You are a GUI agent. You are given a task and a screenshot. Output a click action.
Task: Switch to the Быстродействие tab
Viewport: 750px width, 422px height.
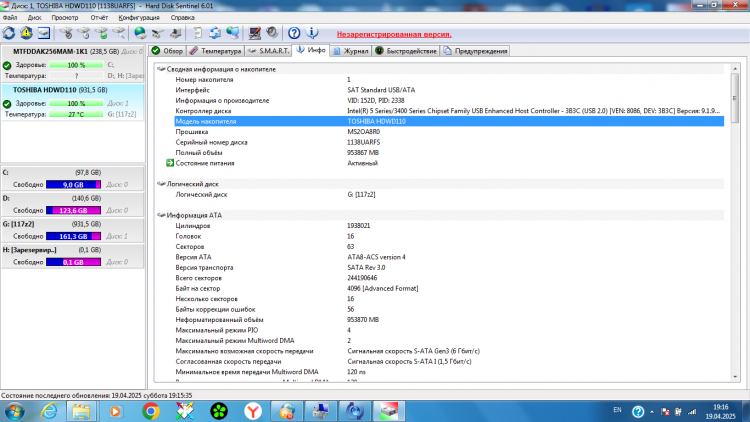click(406, 51)
